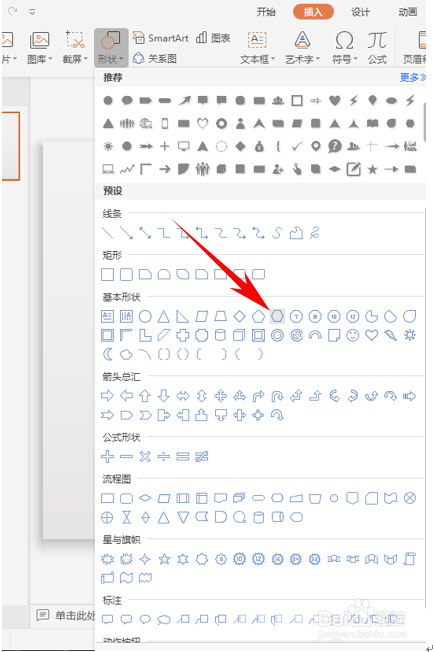Choose the isosceles triangle in basic shapes
This screenshot has height=652, width=435.
tap(164, 316)
